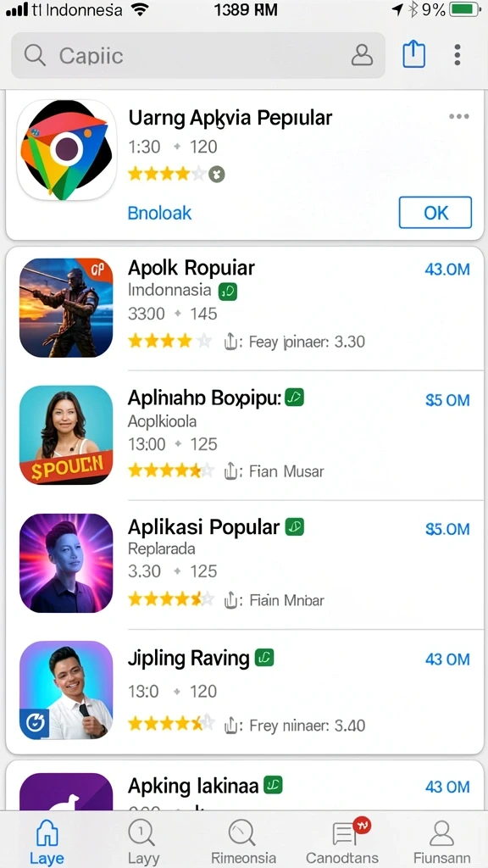Tap share icon beside Fian Musar

click(x=230, y=471)
